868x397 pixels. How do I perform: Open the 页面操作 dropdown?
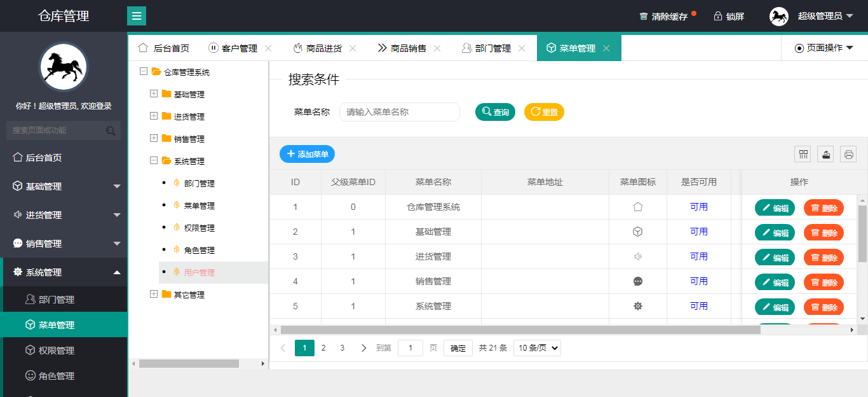pos(824,48)
